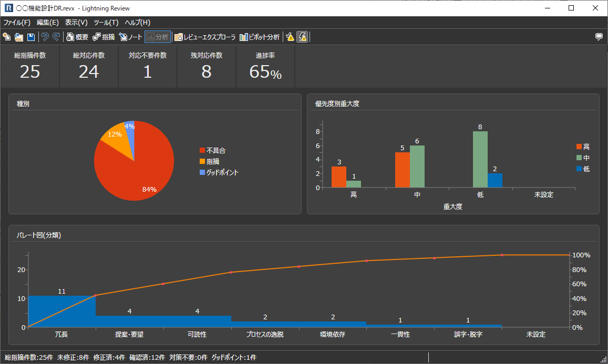This screenshot has width=608, height=364.
Task: Open the 指摘 view from the toolbar
Action: [x=104, y=37]
